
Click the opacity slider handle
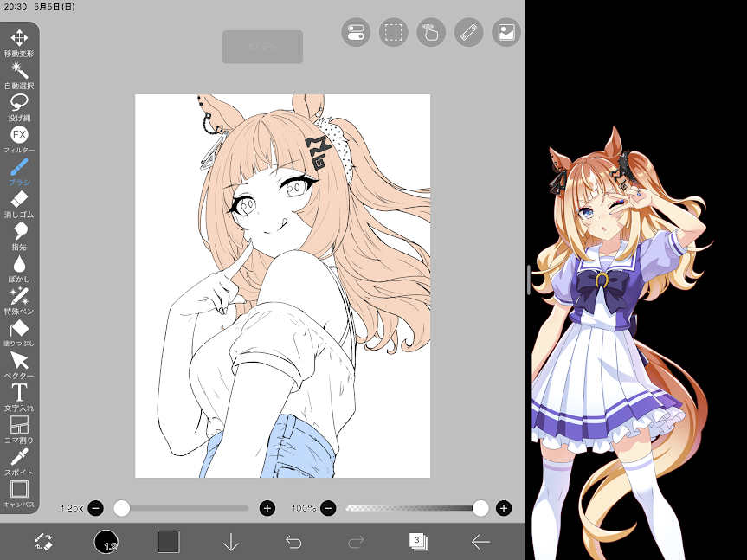[480, 508]
